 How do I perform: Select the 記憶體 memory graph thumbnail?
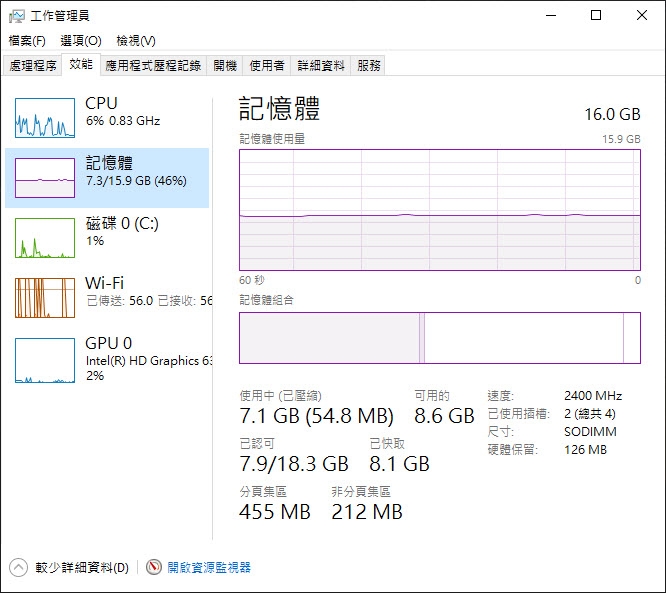coord(45,178)
